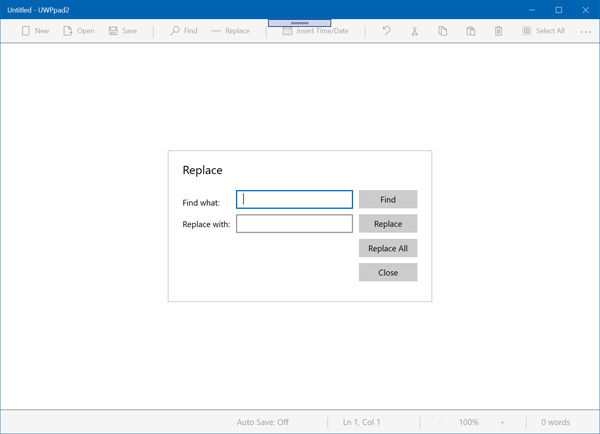This screenshot has width=600, height=434.
Task: Click the Paste clipboard icon
Action: pyautogui.click(x=470, y=31)
